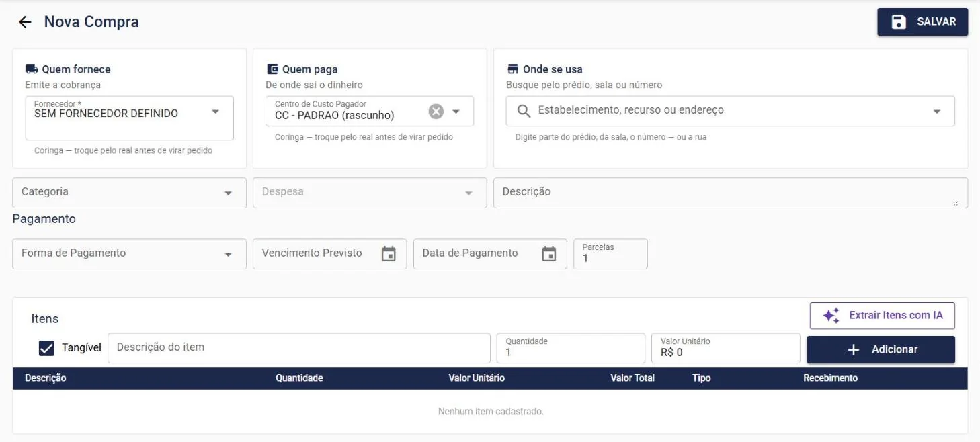Clear the Centro de Custo Pagador selection
The width and height of the screenshot is (980, 442).
(436, 112)
